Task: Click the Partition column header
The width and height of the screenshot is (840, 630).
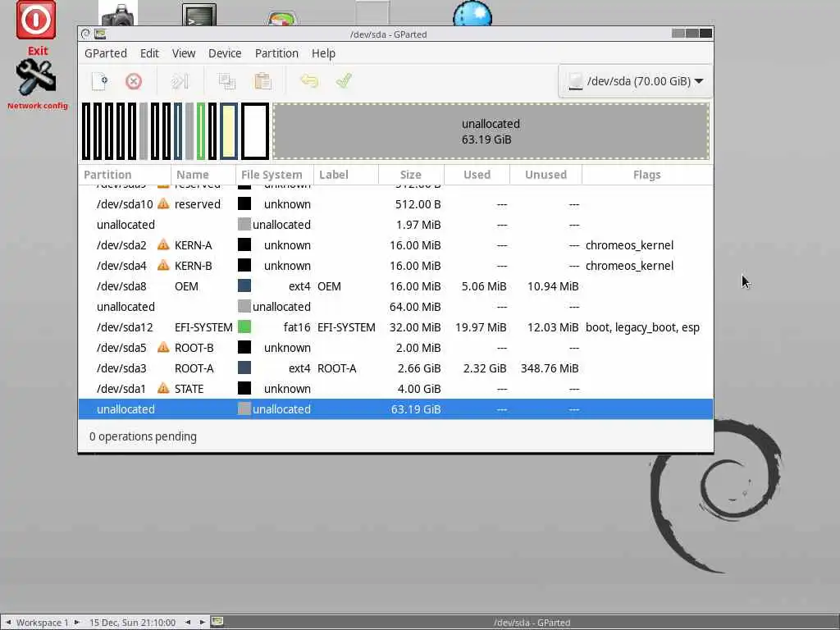Action: click(125, 175)
